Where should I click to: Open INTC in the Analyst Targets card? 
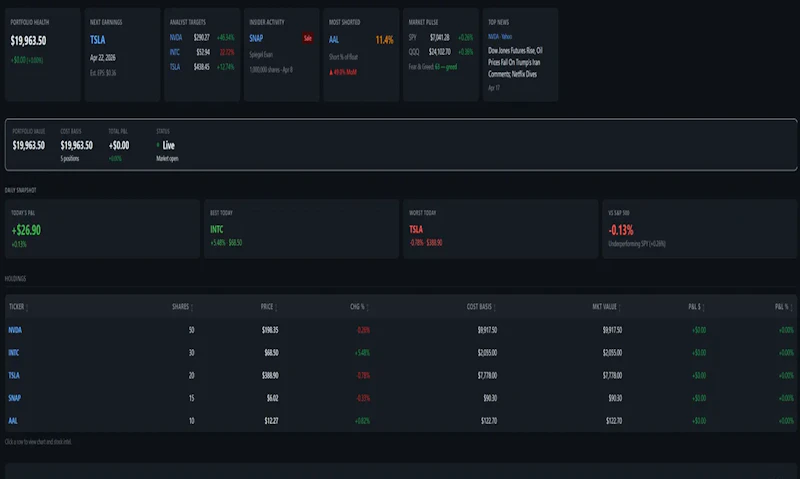174,52
